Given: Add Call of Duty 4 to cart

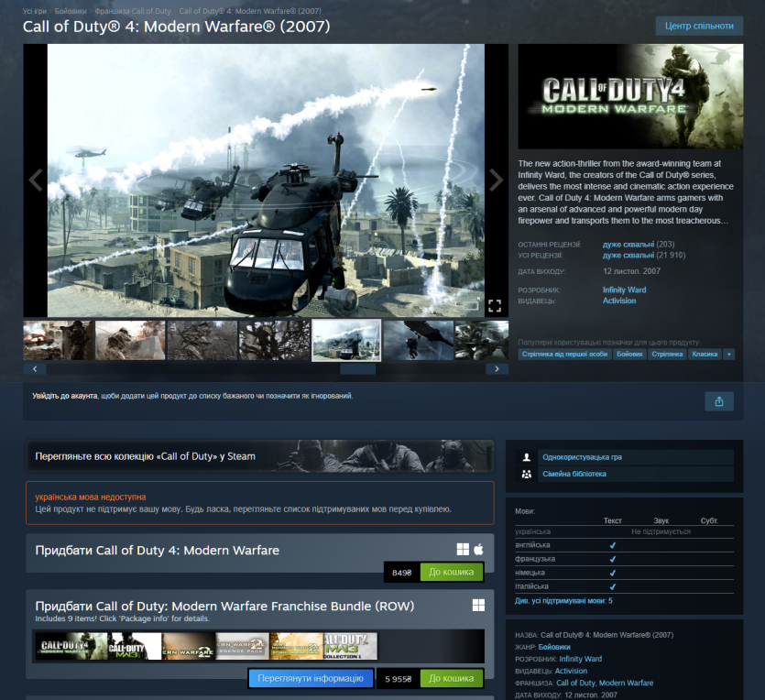Looking at the screenshot, I should click(452, 573).
